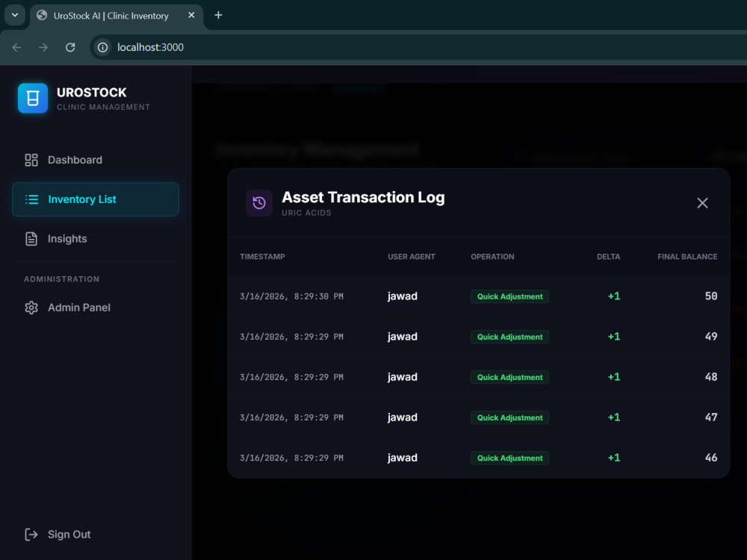Go back in browser history
The height and width of the screenshot is (560, 747).
(16, 47)
